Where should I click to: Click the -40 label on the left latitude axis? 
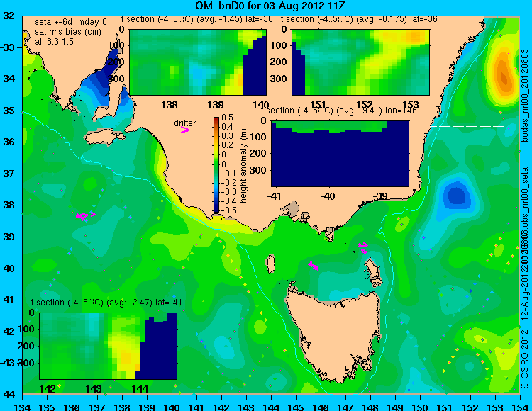coord(7,269)
